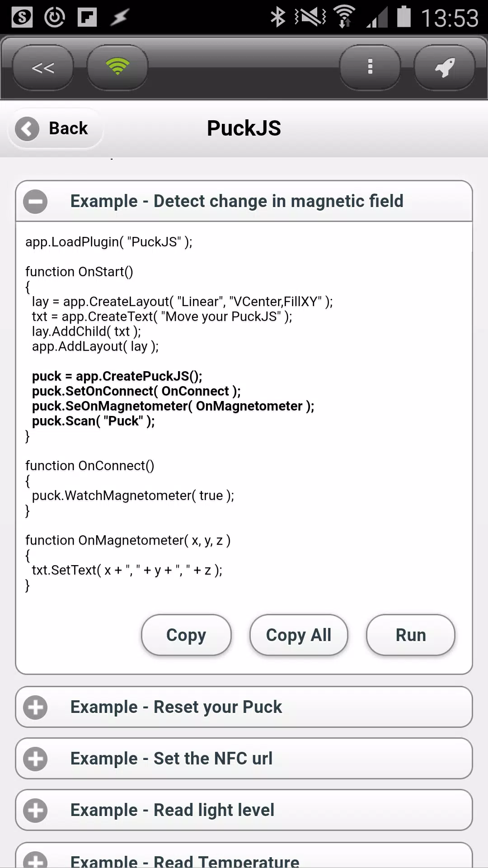488x868 pixels.
Task: Expand Example - Read Temperature section
Action: 244,856
